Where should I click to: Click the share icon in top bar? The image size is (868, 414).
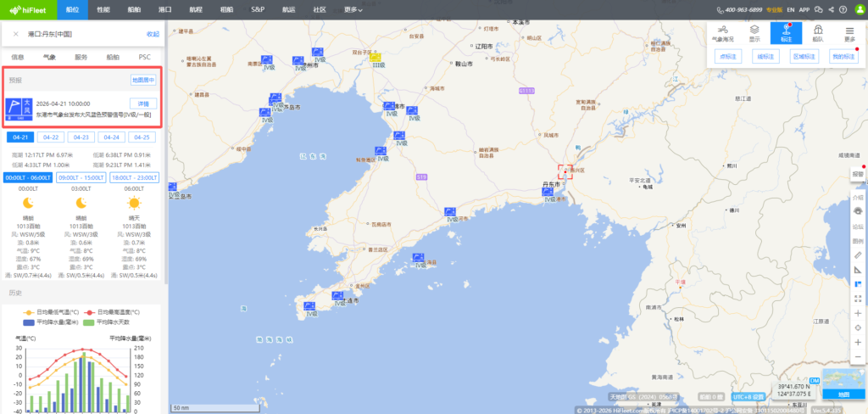tap(830, 9)
